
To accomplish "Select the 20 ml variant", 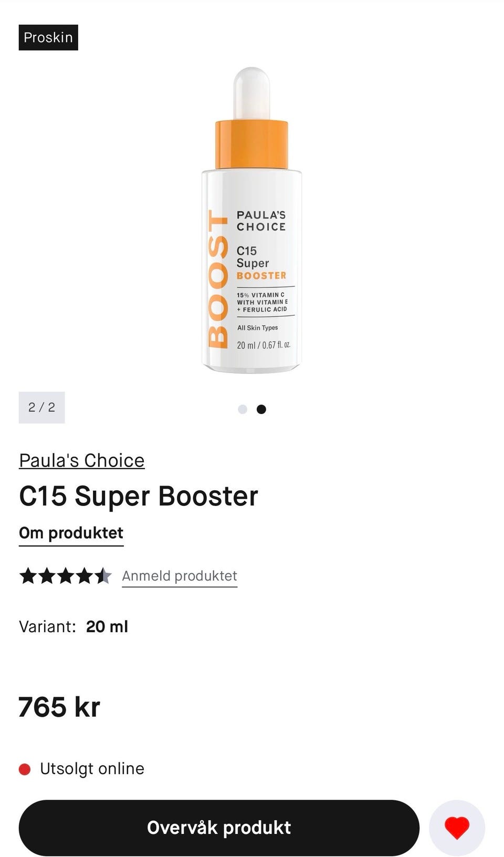I will pos(107,626).
